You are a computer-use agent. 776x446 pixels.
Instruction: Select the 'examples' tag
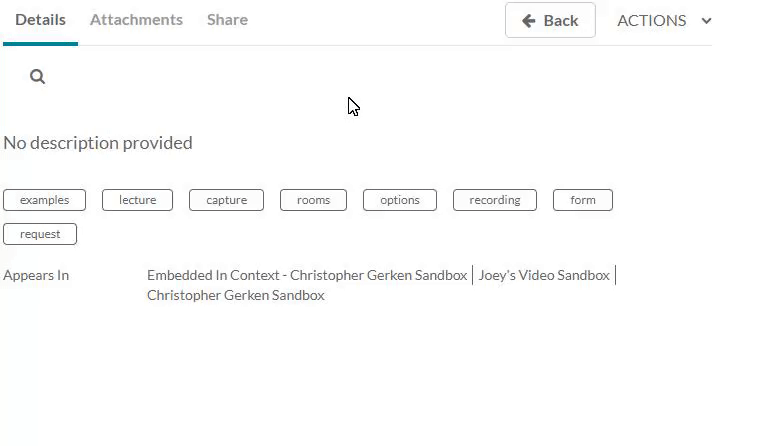point(45,200)
